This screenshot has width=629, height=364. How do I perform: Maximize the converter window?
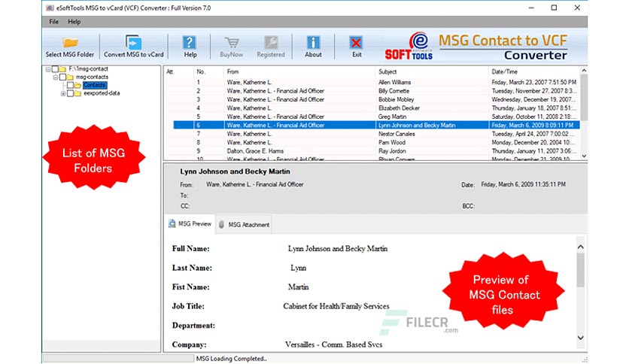(554, 8)
